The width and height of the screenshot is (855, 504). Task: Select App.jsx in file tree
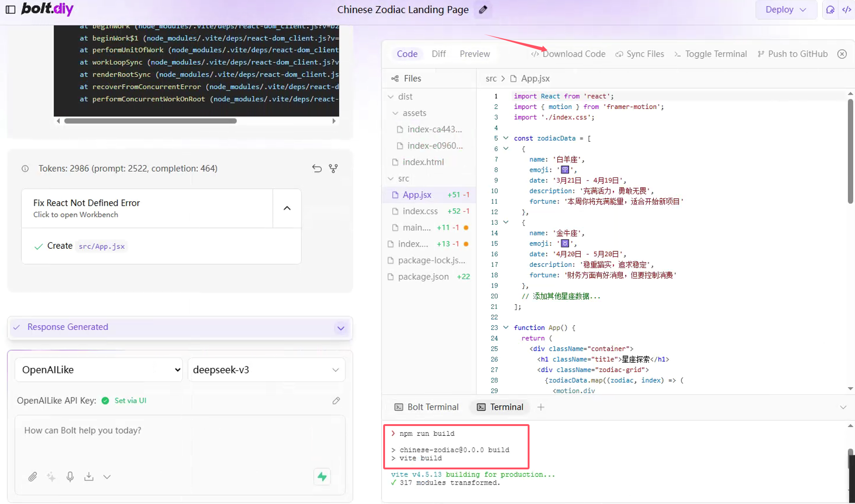click(429, 195)
